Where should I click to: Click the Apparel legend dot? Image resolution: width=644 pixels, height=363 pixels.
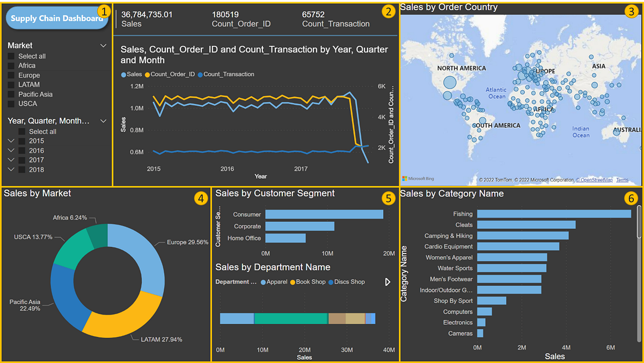pyautogui.click(x=263, y=282)
